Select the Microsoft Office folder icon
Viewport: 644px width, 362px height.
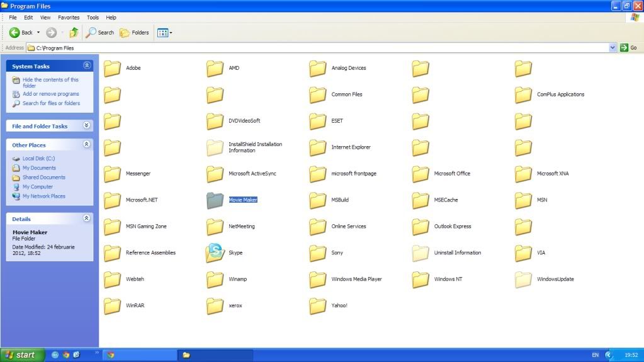420,174
